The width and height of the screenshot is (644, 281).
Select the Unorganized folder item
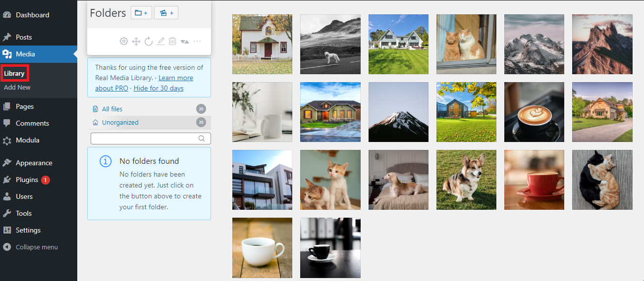(149, 122)
